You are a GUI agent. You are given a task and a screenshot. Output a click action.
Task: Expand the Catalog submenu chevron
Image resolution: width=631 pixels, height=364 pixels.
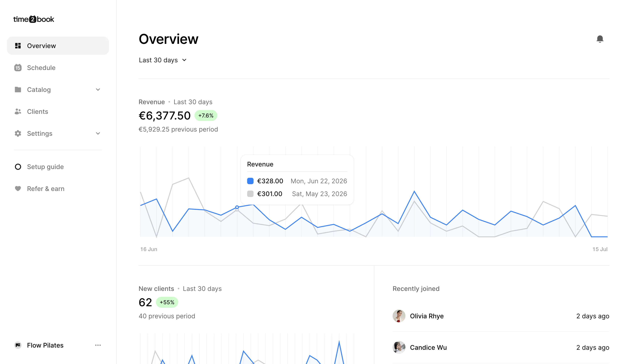(x=98, y=90)
